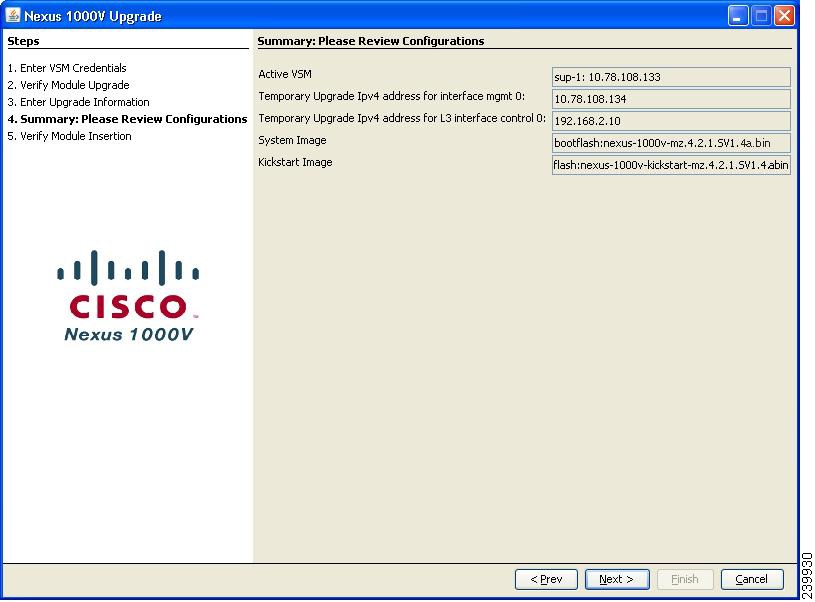This screenshot has width=815, height=602.
Task: Click the Temporary Upgrade Ipv4 mgmt 0 label
Action: click(391, 96)
